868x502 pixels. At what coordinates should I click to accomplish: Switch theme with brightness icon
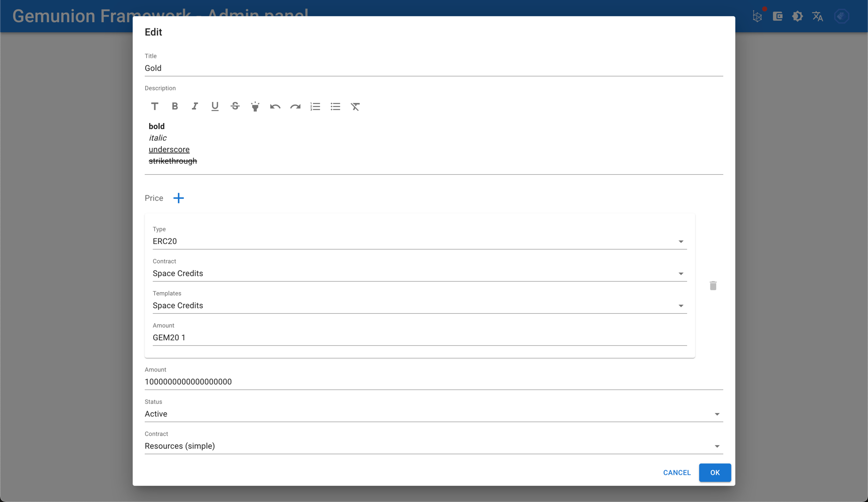(798, 16)
